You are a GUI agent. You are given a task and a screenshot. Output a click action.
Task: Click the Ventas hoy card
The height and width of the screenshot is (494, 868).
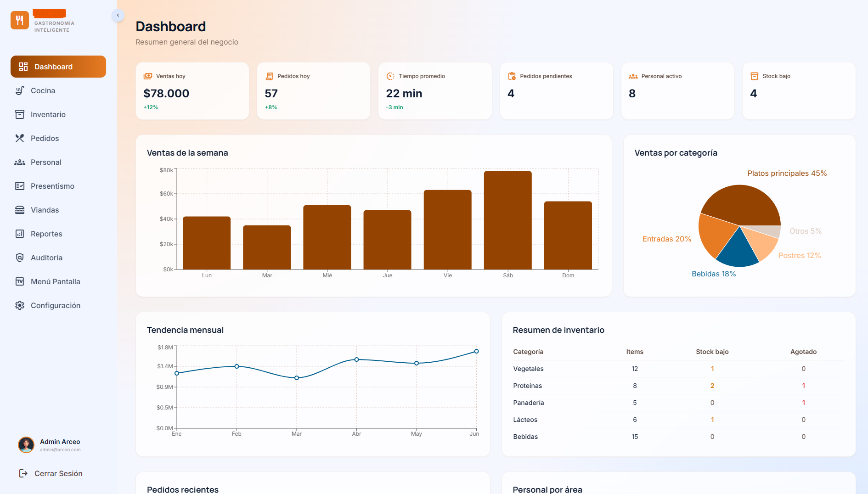click(192, 91)
